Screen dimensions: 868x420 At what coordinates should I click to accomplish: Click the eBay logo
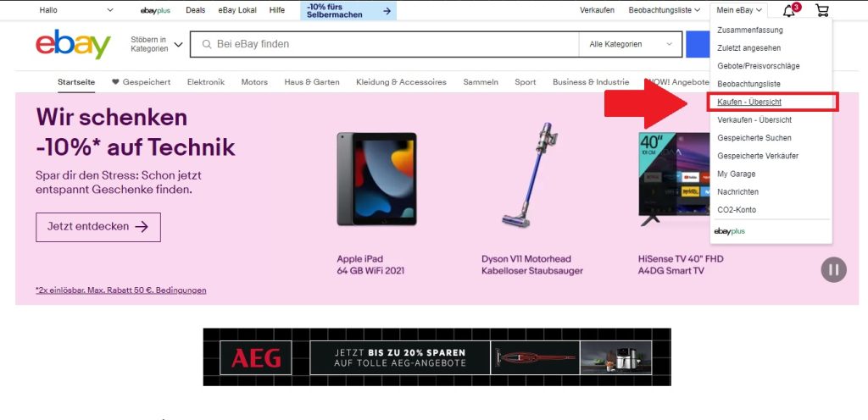click(x=73, y=44)
